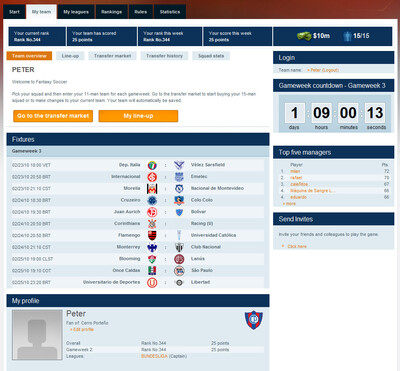Click the profile avatar placeholder image
The width and height of the screenshot is (400, 371).
[37, 335]
